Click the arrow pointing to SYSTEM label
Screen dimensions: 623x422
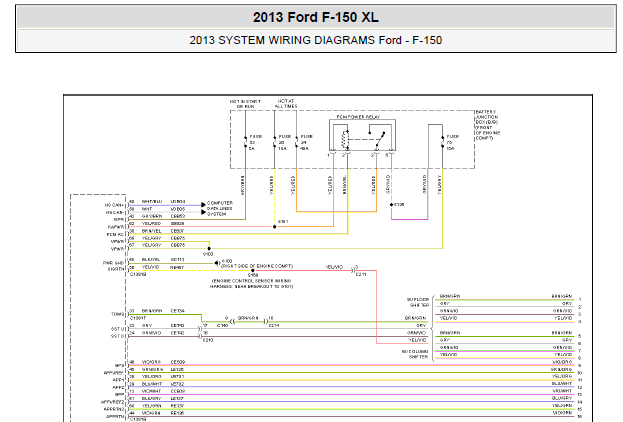click(x=203, y=212)
